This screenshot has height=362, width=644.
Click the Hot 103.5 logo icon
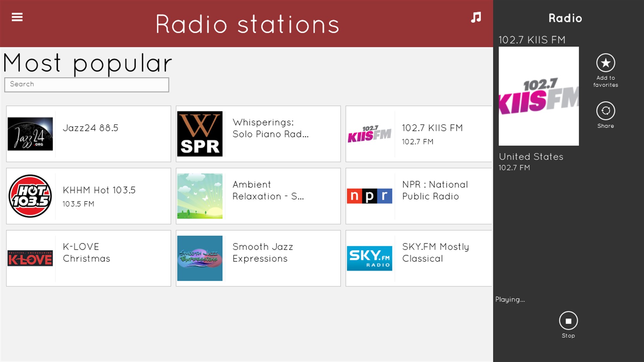[x=30, y=196]
